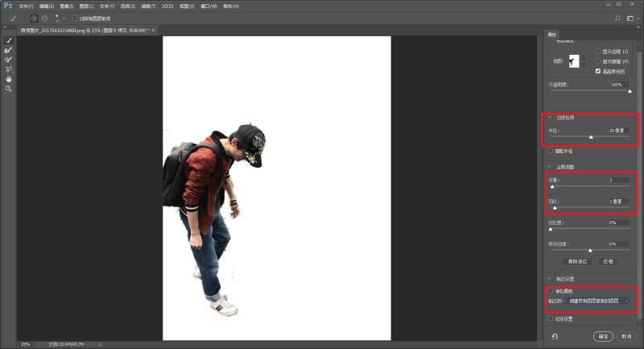Click the 确定 button
644x349 pixels.
click(602, 336)
